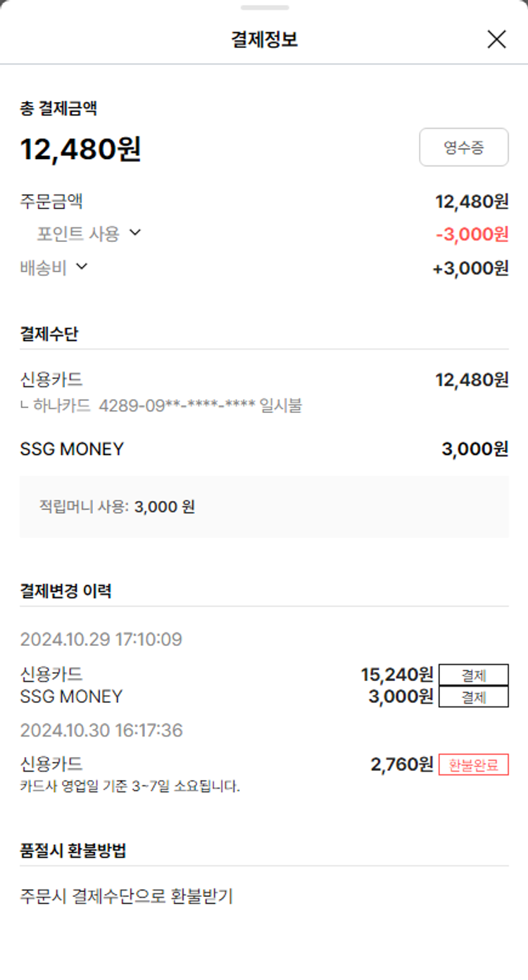
Task: Click the red 환불완료 status badge
Action: (473, 765)
